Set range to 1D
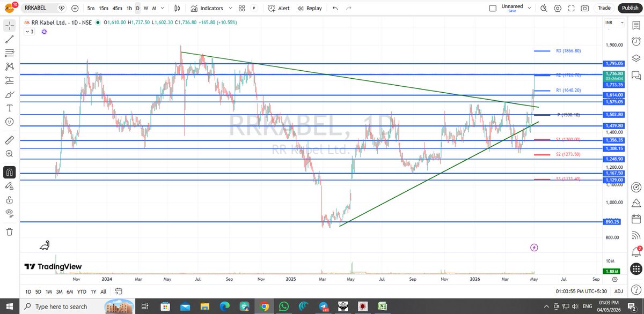644x314 pixels. point(28,291)
